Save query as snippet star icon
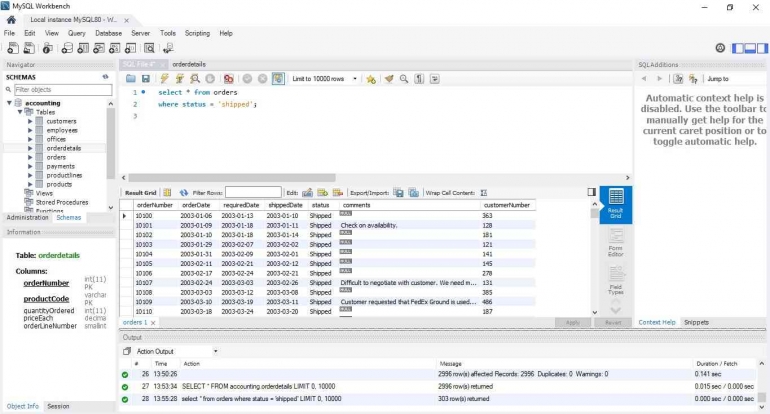The width and height of the screenshot is (770, 414). [371, 79]
